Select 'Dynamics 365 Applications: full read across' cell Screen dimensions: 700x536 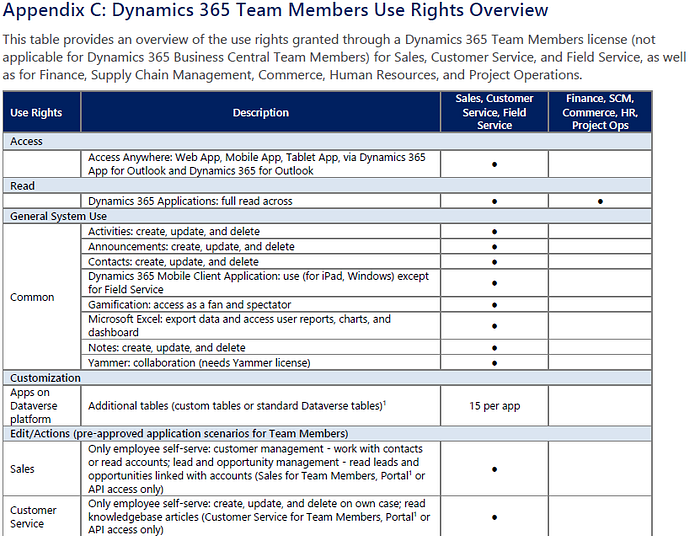coord(261,201)
